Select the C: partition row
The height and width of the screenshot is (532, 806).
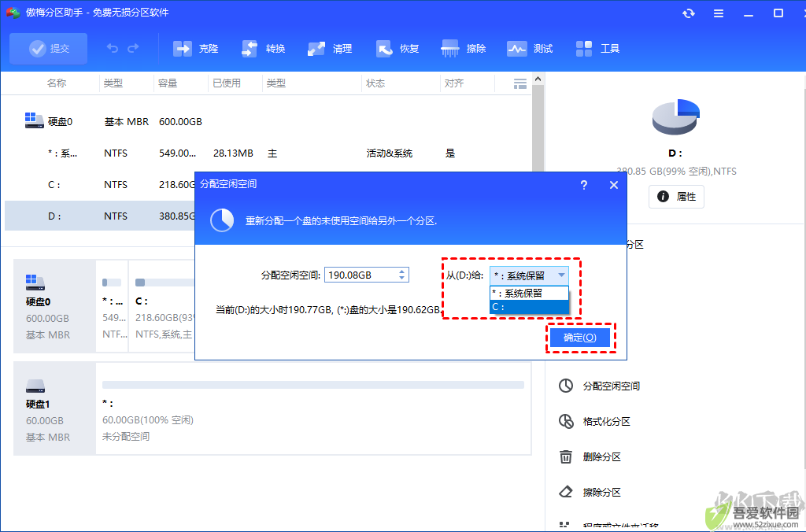pos(100,184)
